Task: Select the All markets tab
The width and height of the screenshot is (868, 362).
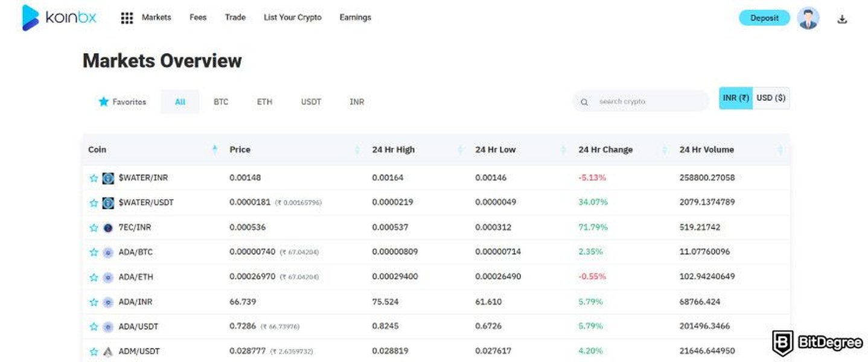Action: [x=180, y=102]
